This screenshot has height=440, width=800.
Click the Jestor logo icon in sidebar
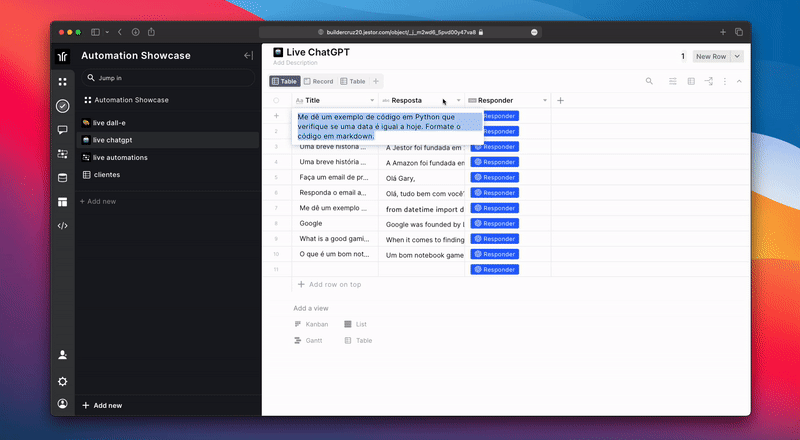coord(63,56)
